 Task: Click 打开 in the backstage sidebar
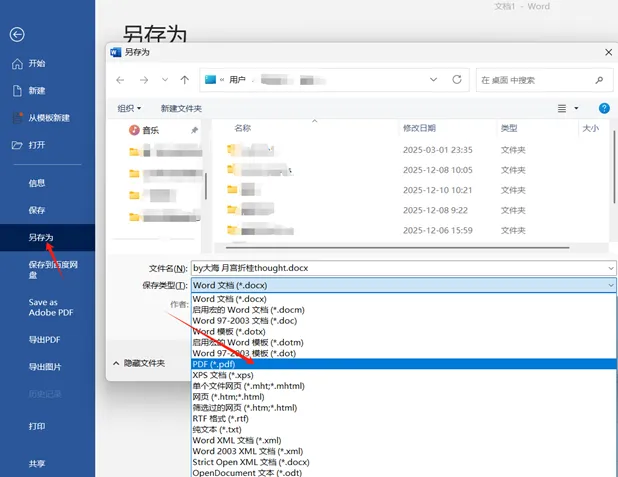(37, 145)
